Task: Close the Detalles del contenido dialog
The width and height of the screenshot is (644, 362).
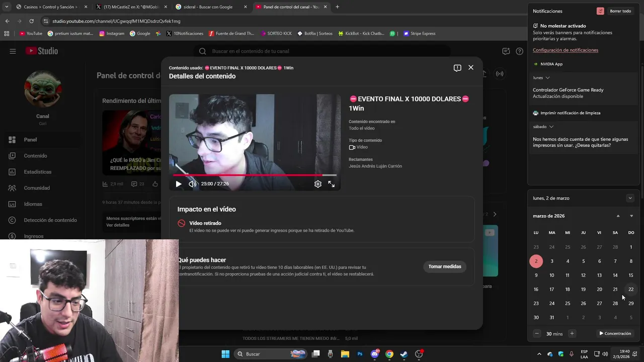Action: coord(471,67)
